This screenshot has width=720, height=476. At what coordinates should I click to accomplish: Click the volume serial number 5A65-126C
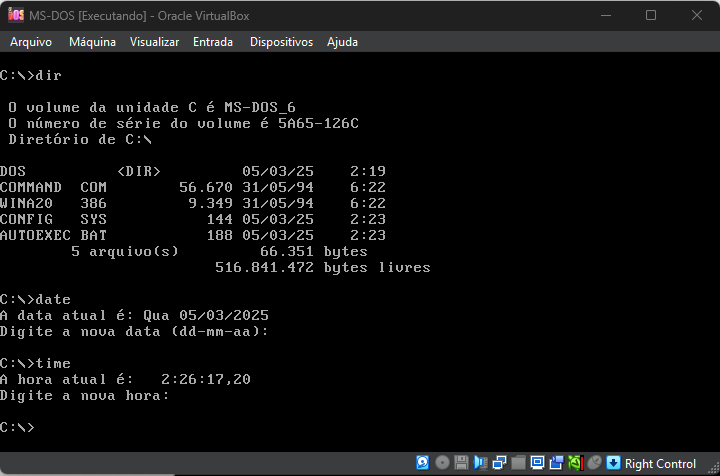318,123
